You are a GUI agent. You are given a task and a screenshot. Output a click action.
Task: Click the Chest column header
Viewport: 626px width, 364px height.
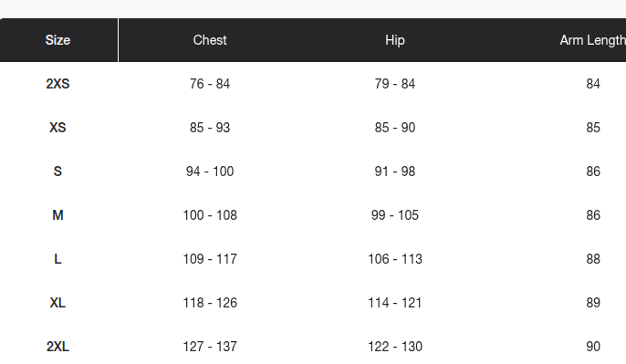(x=210, y=40)
